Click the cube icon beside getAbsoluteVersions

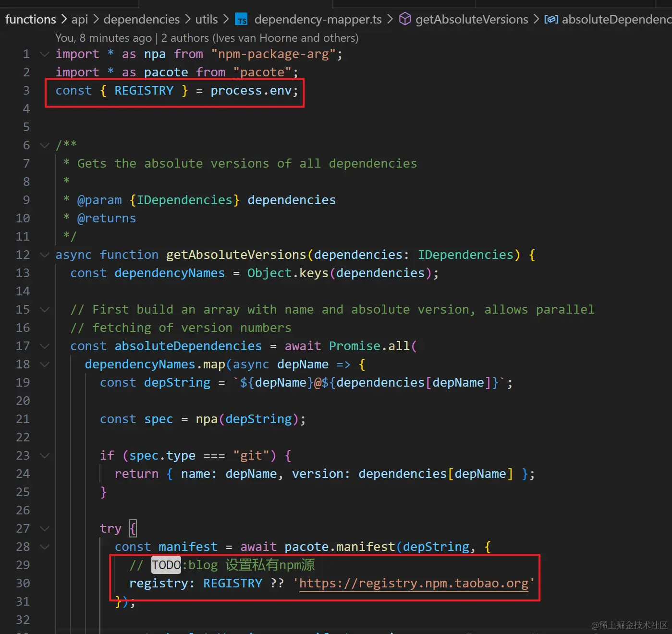(x=405, y=19)
